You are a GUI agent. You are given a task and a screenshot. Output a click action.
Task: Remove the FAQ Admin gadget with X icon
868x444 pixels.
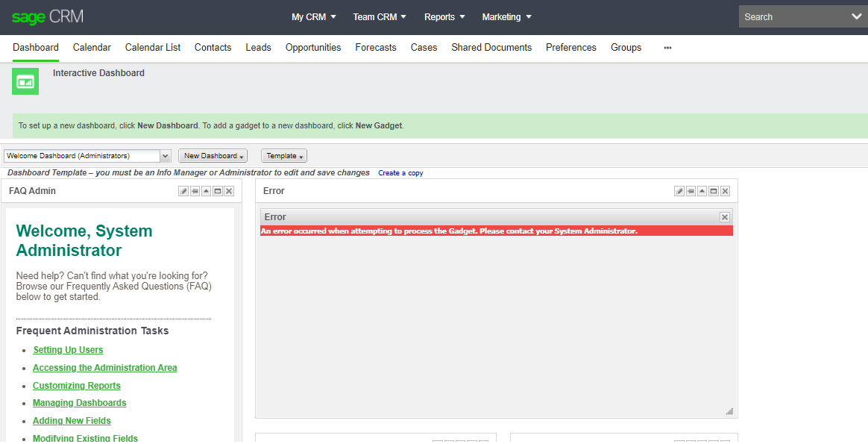click(229, 191)
